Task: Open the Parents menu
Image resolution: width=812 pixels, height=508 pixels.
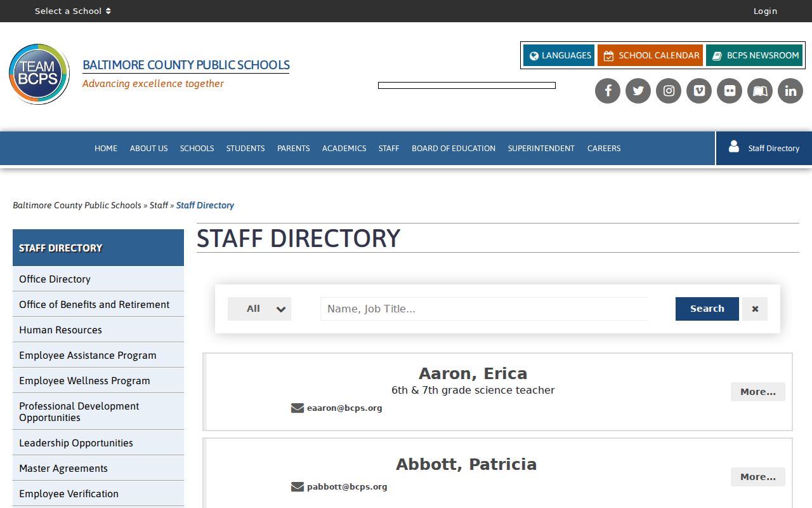Action: [x=294, y=148]
